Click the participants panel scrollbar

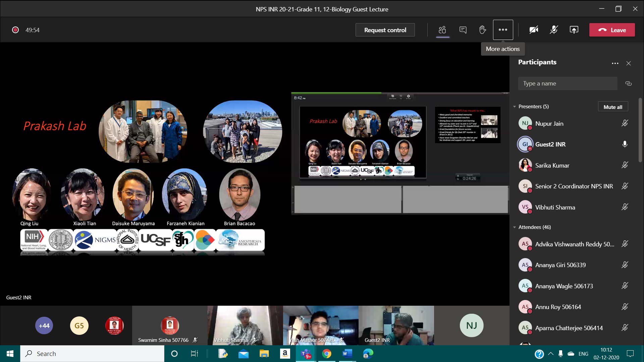point(640,131)
